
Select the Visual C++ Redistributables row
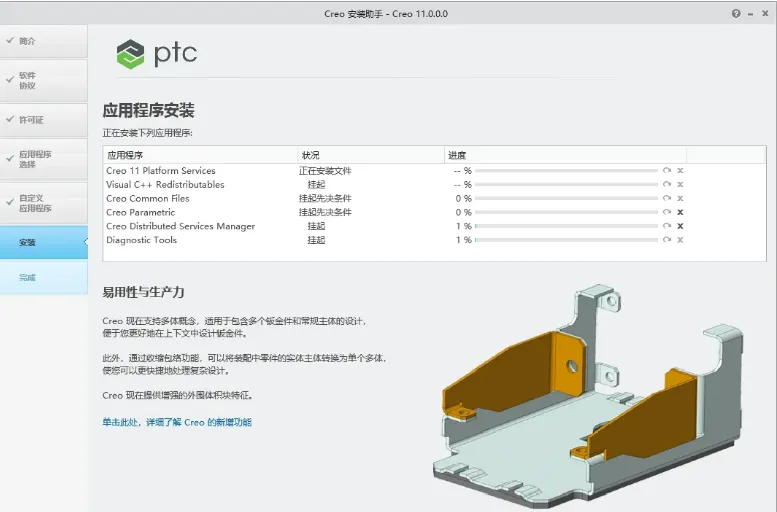[x=434, y=184]
